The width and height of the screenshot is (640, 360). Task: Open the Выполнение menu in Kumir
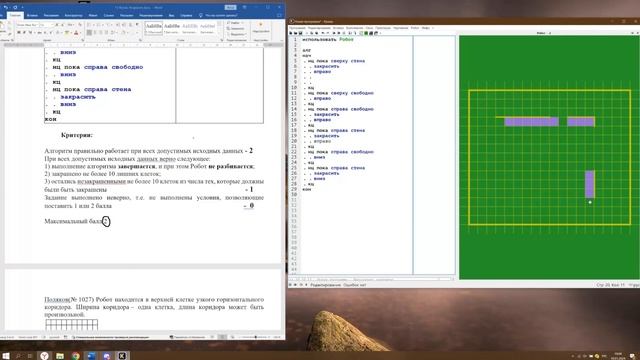[354, 28]
